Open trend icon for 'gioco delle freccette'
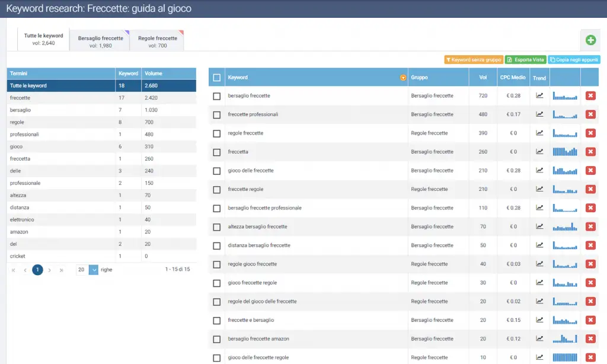 click(539, 170)
